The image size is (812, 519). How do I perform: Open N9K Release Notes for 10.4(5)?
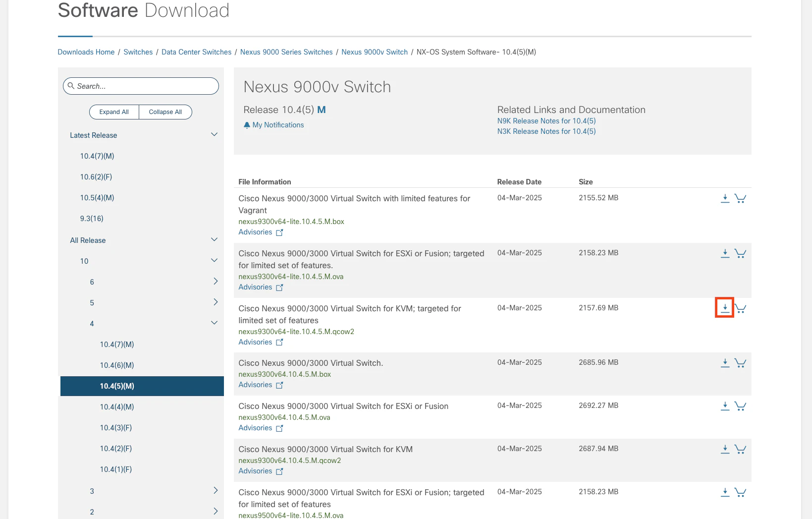(546, 121)
